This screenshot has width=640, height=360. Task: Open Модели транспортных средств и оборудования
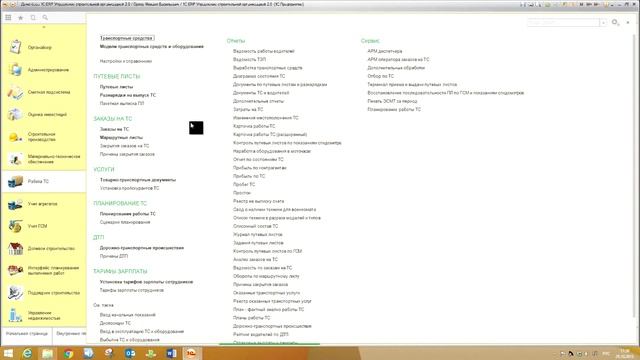click(x=151, y=47)
